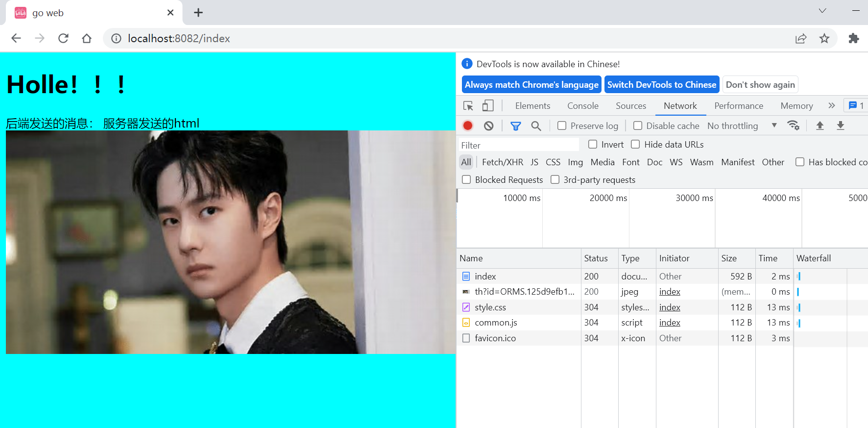Open a new browser tab

(198, 13)
